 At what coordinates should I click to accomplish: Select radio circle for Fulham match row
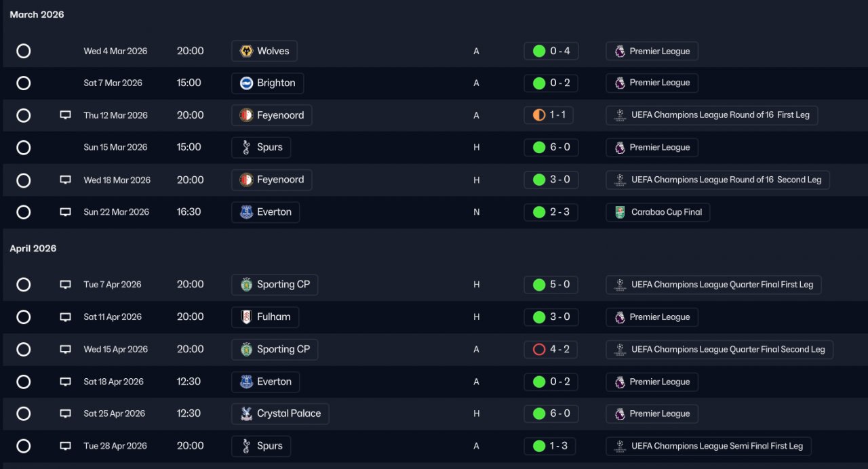[x=24, y=317]
